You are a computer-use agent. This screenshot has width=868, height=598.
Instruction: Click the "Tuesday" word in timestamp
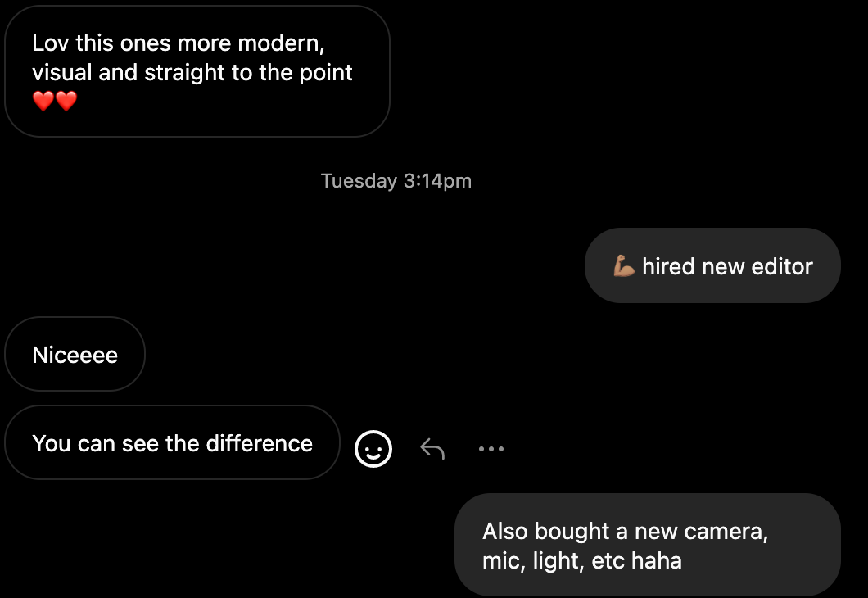(359, 181)
